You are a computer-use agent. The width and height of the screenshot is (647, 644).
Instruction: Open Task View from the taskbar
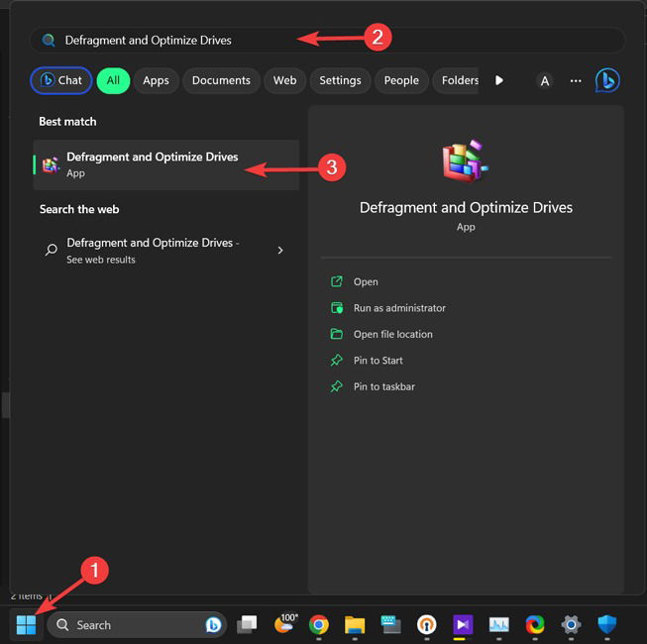coord(247,624)
